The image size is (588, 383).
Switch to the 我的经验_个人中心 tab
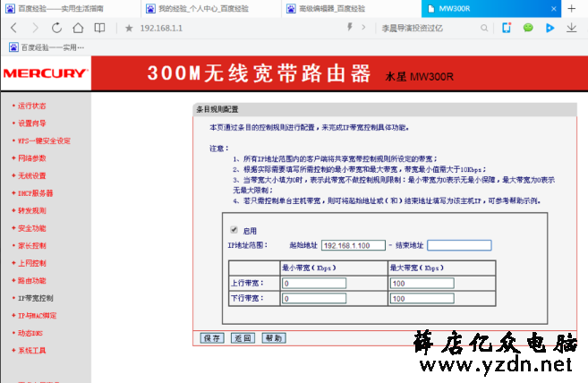[210, 9]
